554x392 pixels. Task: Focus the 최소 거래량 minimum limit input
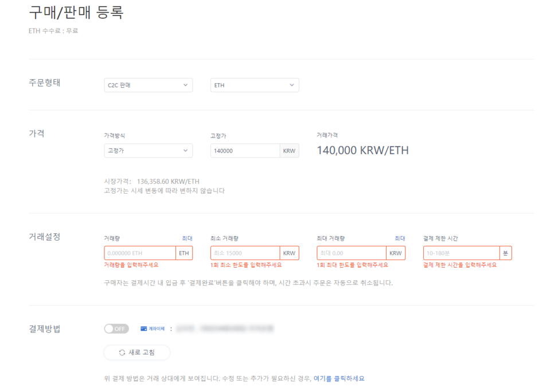[245, 253]
